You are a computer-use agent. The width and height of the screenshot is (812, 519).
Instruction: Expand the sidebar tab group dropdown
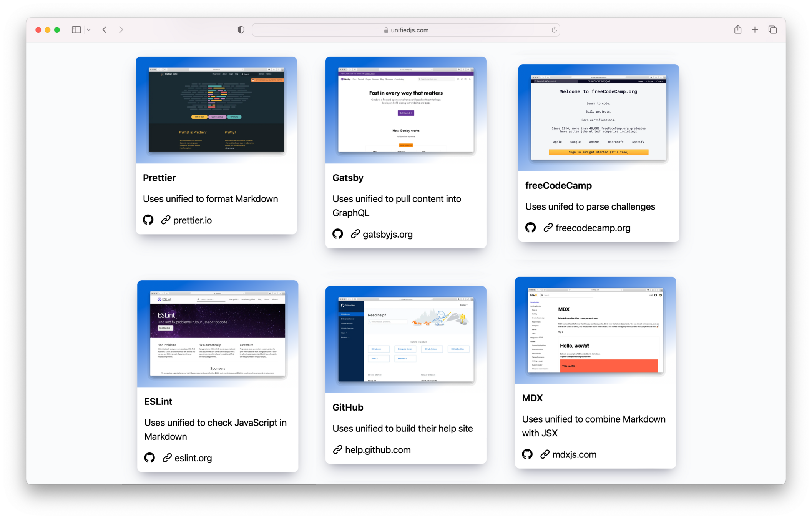(x=89, y=30)
